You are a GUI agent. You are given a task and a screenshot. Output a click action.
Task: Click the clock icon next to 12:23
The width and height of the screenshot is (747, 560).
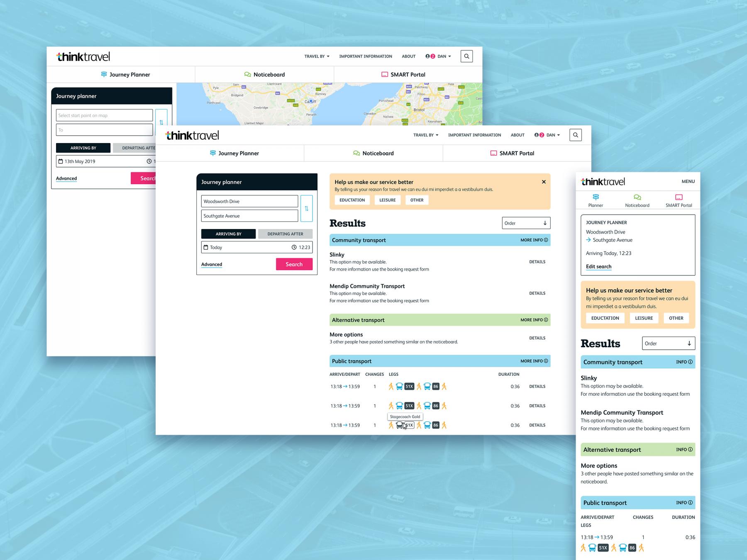(x=294, y=247)
